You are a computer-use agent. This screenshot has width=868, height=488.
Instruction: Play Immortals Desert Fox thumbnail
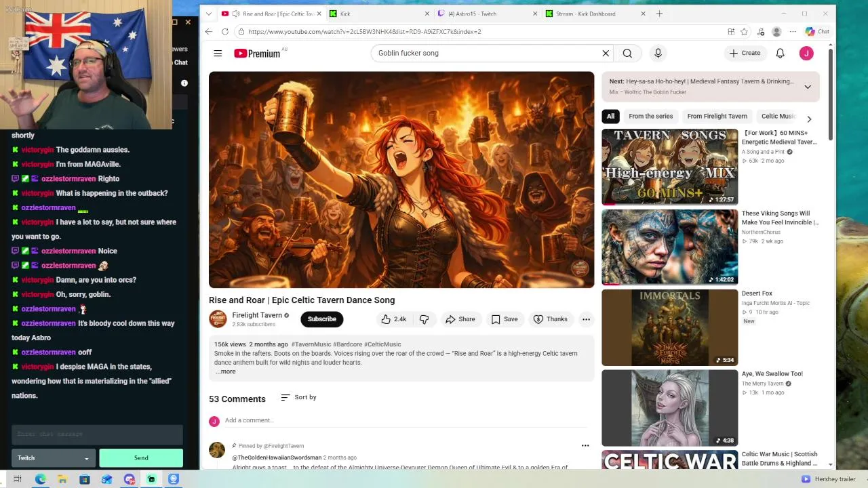(669, 327)
